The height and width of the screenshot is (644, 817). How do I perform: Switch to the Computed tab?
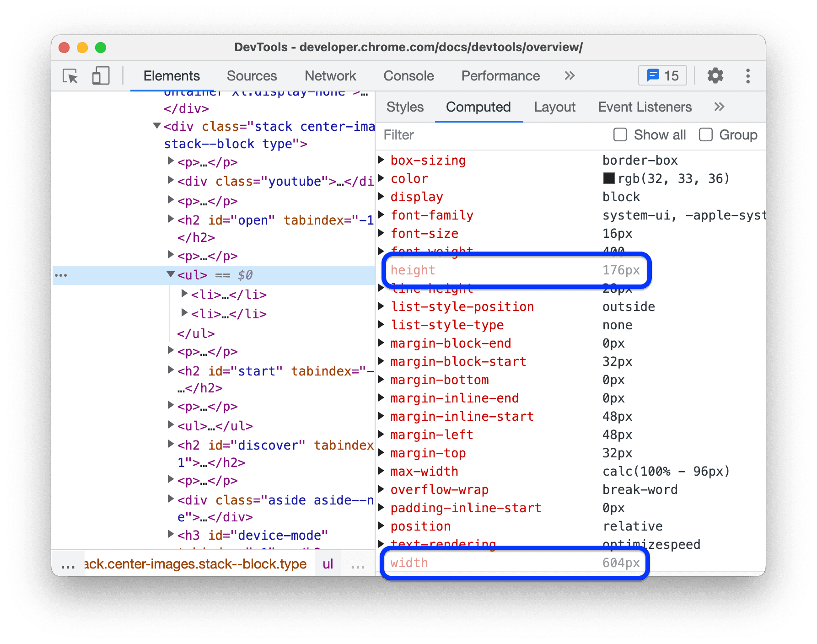coord(478,107)
